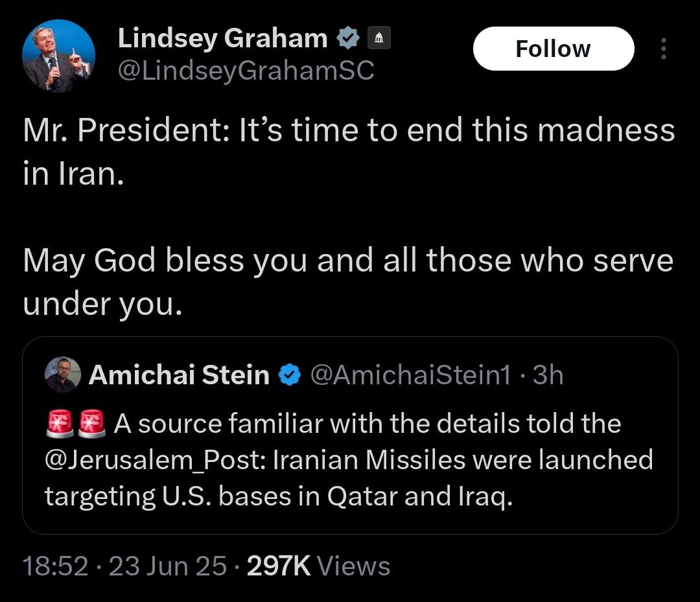Open the three-dot more options menu
The image size is (700, 602).
click(x=662, y=49)
